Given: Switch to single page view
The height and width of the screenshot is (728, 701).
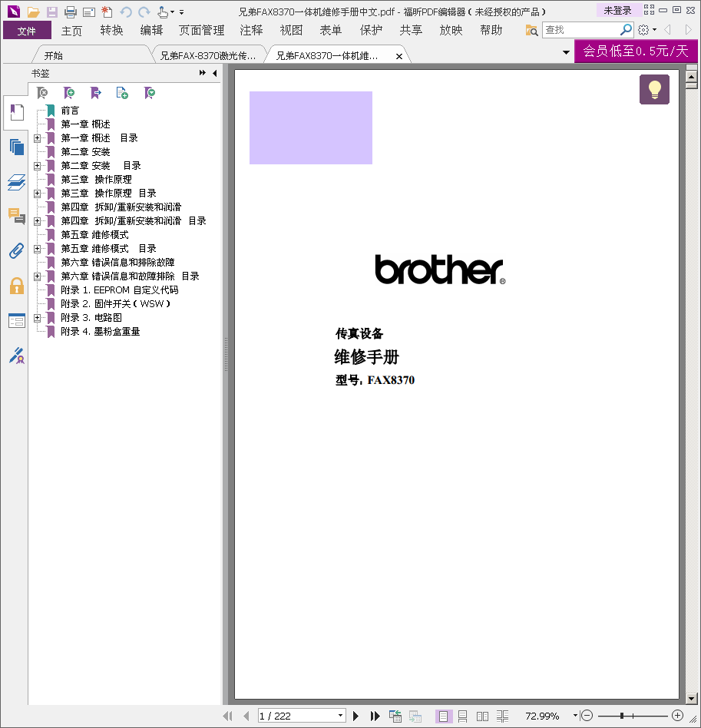Looking at the screenshot, I should [x=443, y=716].
